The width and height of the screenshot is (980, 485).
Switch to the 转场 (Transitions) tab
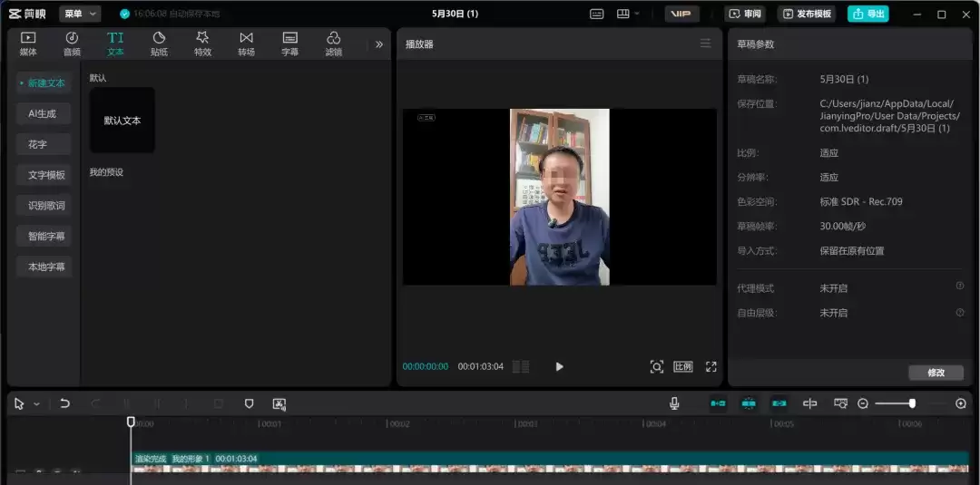246,44
